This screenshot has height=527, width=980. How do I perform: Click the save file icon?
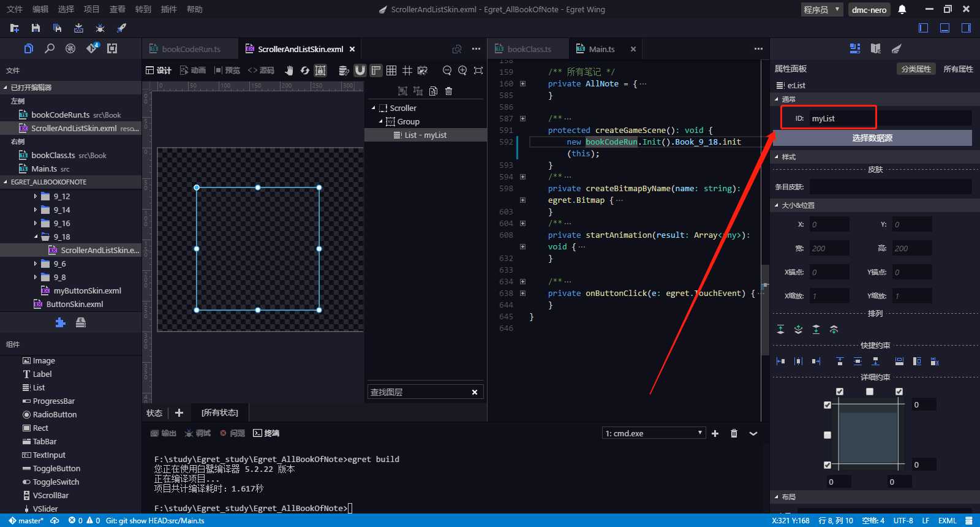(36, 28)
